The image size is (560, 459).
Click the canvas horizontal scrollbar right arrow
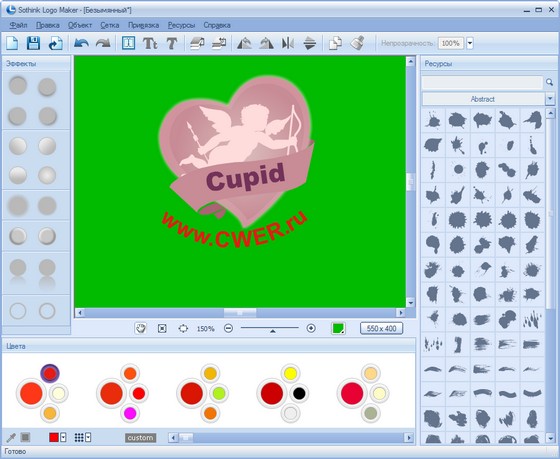pyautogui.click(x=401, y=313)
